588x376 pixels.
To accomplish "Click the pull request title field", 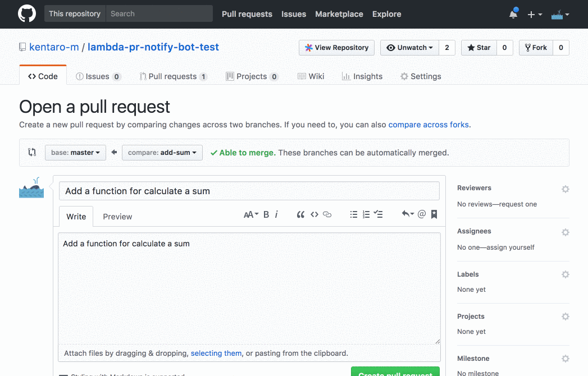I will (x=249, y=191).
